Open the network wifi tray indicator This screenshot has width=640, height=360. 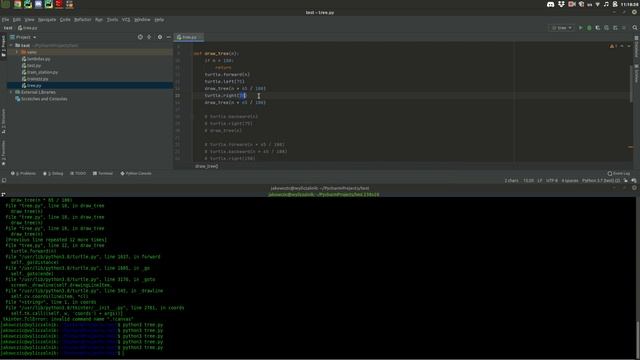[598, 4]
